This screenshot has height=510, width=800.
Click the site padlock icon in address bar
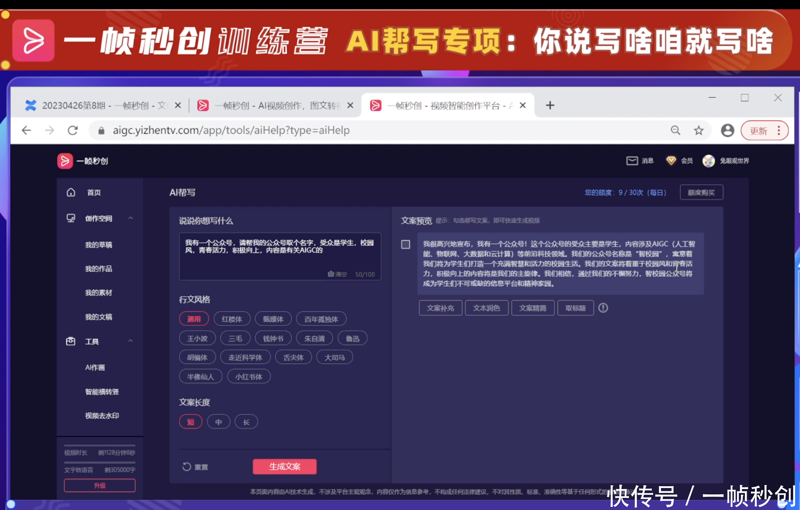(101, 131)
